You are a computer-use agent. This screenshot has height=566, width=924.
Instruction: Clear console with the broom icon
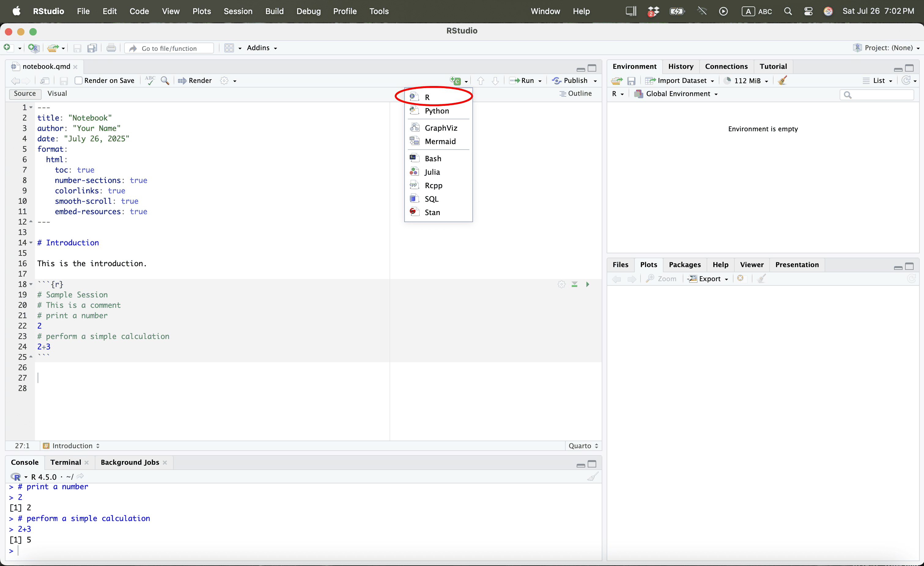coord(593,477)
